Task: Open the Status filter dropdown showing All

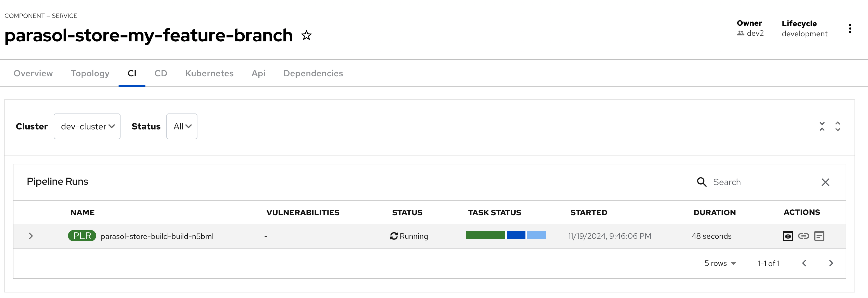Action: click(181, 126)
